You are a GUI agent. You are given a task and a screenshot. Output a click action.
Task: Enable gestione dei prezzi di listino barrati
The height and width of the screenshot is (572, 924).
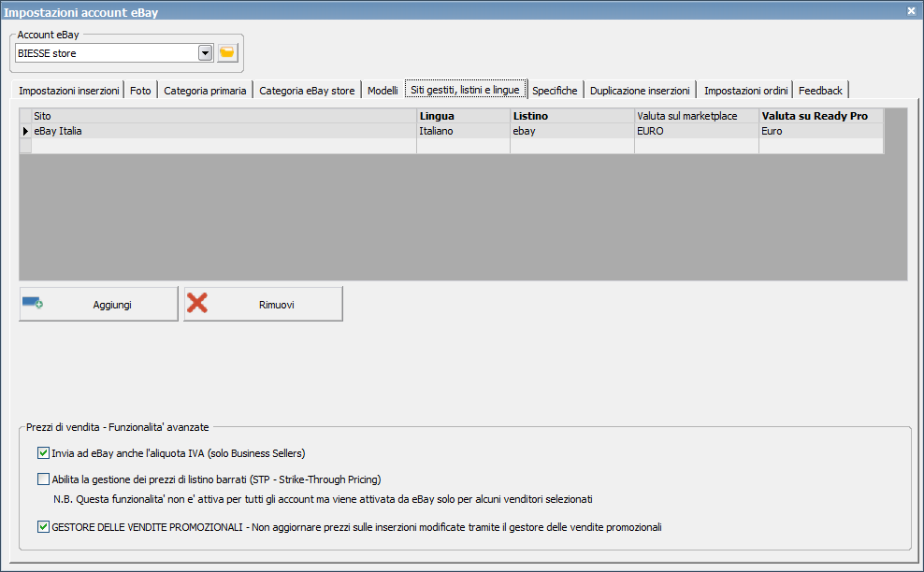(x=44, y=479)
